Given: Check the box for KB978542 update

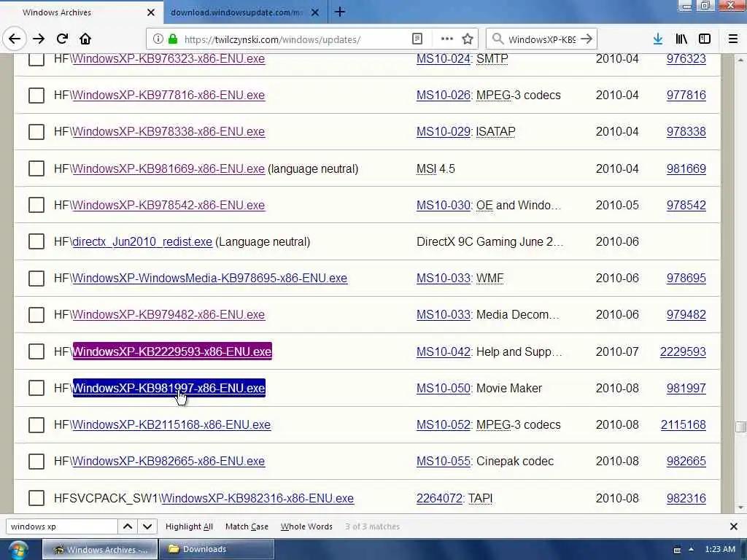Looking at the screenshot, I should (x=36, y=205).
